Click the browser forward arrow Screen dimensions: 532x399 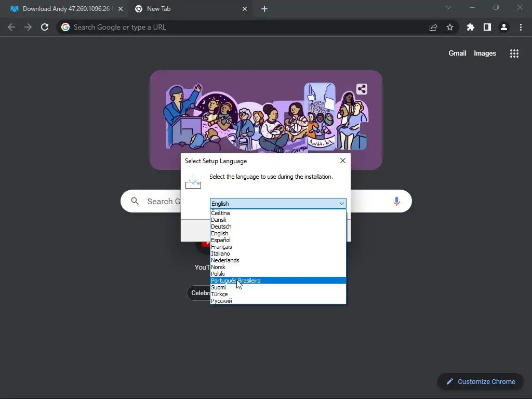point(28,27)
